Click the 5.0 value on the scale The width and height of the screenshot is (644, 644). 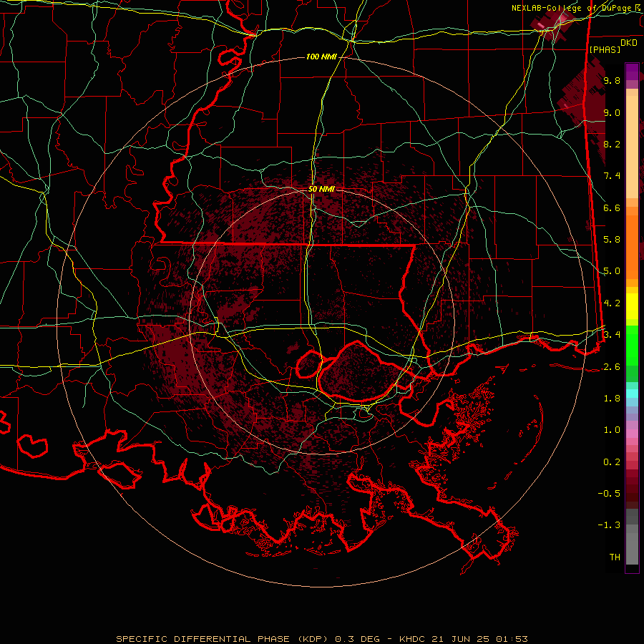coord(612,271)
